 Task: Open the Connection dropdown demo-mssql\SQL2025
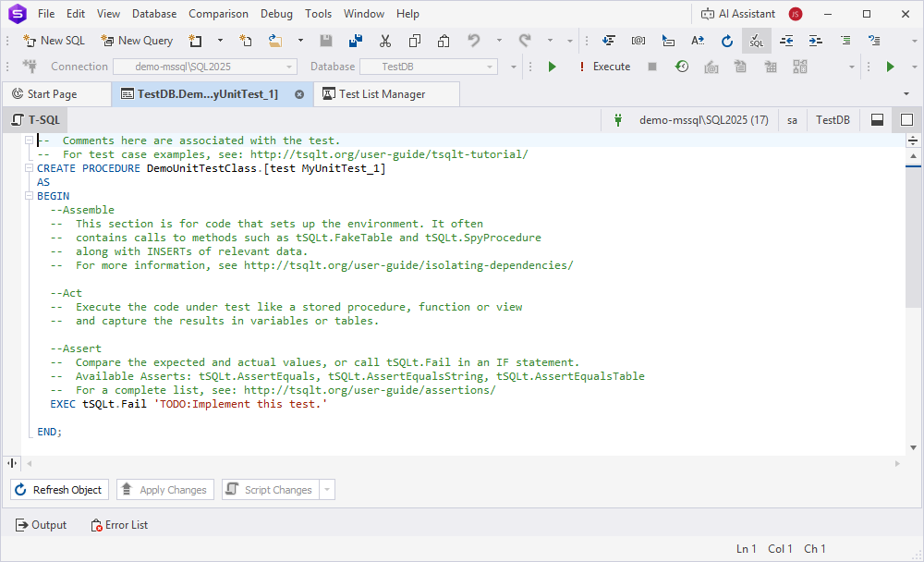204,67
